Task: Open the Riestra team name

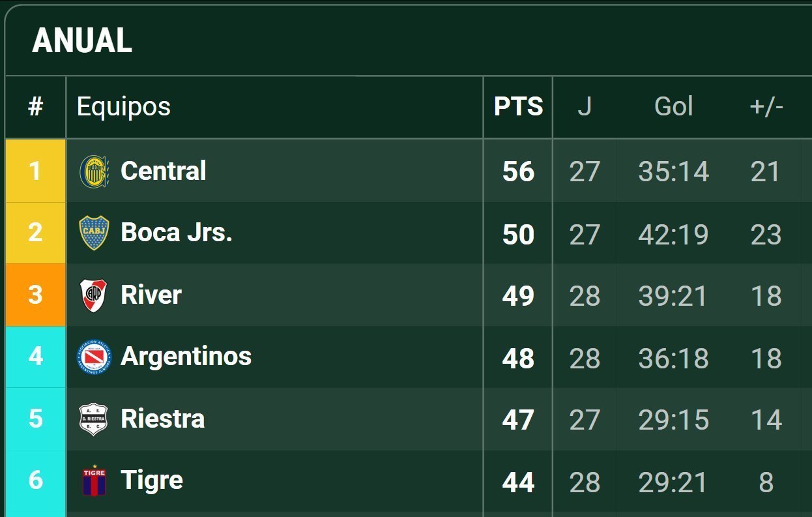Action: 163,419
